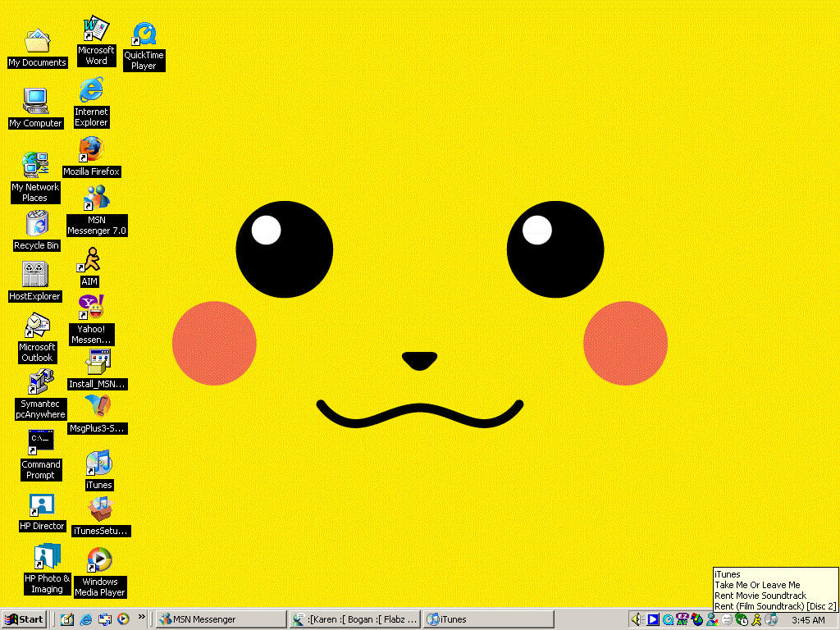Select the HP Photo & Imaging shortcut
Viewport: 840px width, 630px height.
coord(47,569)
